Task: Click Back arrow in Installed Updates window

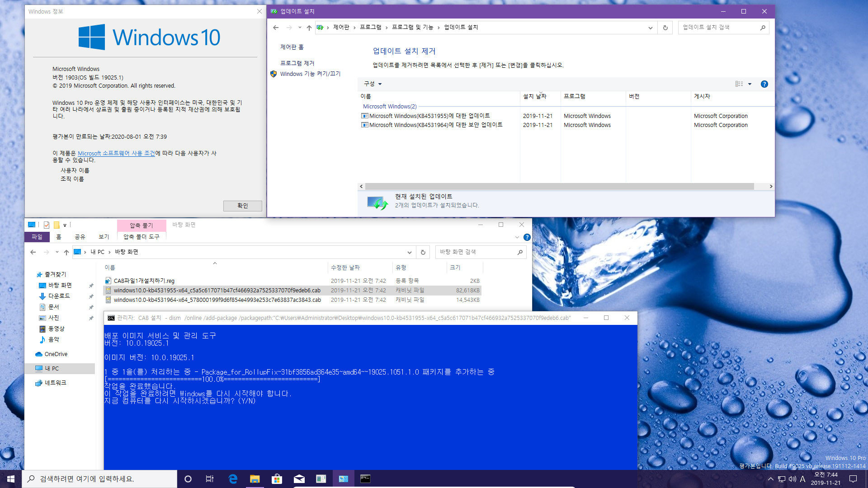Action: [x=276, y=28]
